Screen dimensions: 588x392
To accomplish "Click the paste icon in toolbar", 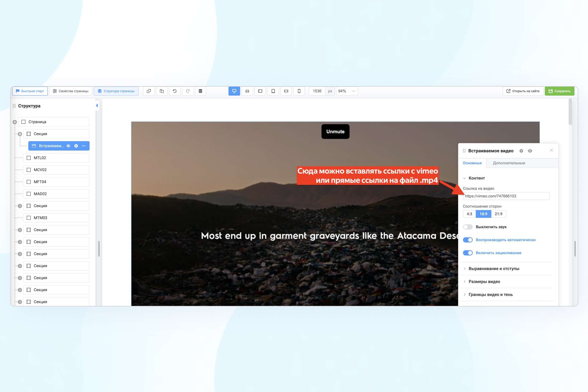I will pos(162,91).
